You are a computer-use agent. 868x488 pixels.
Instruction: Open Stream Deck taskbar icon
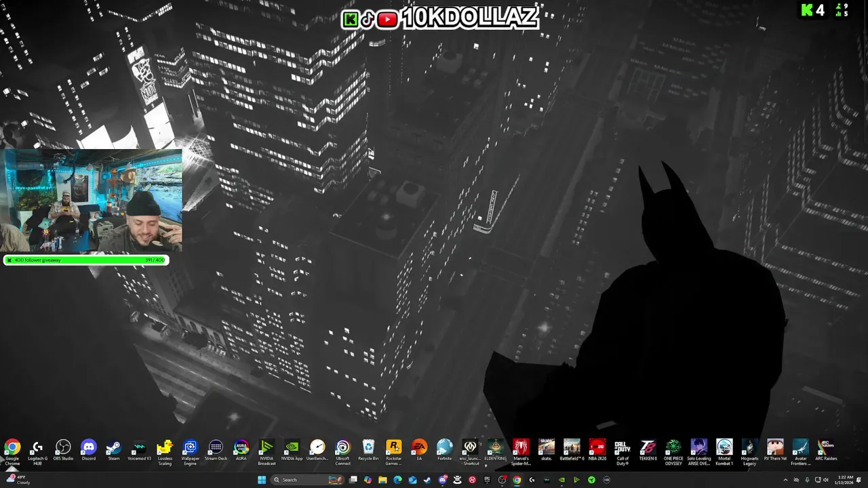606,480
